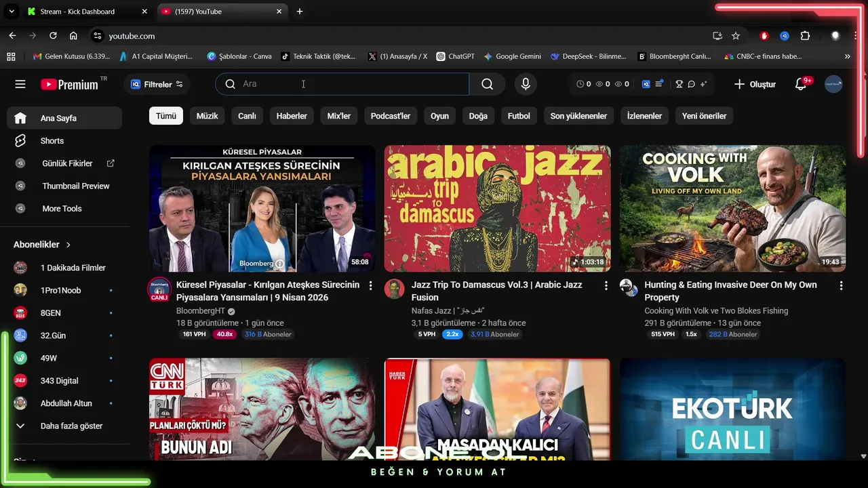Open the BloombergHT channel name link
868x488 pixels.
click(201, 311)
